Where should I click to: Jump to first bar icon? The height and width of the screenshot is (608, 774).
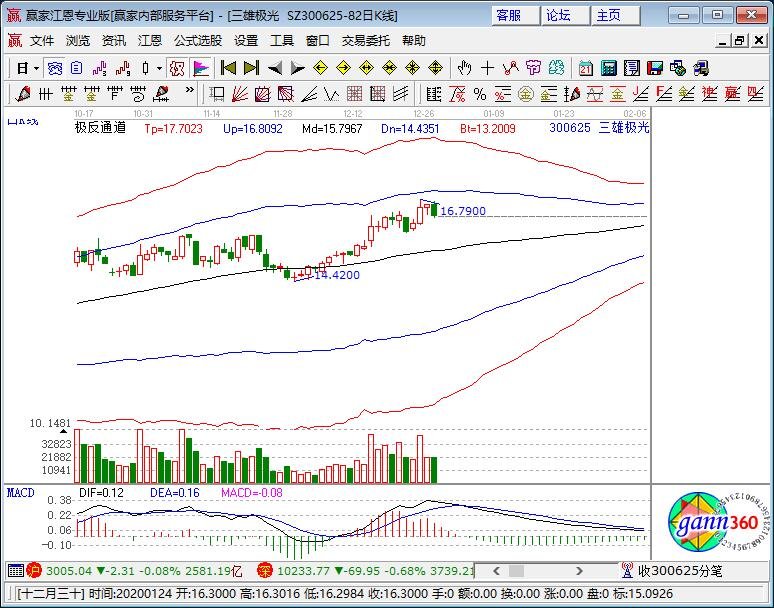point(228,68)
